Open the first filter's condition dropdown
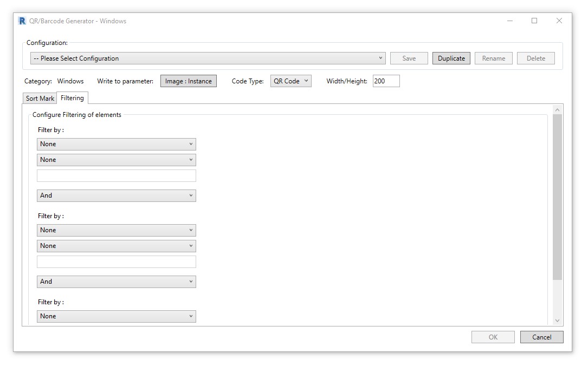The image size is (588, 366). (x=116, y=160)
